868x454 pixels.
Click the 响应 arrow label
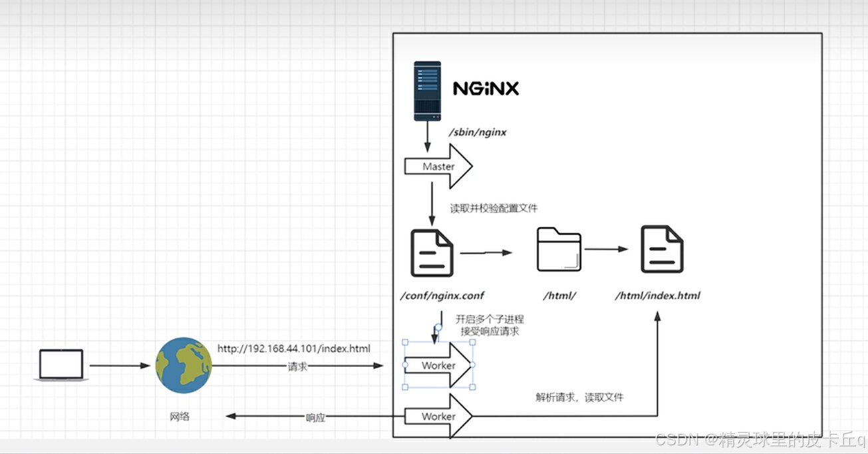(x=315, y=417)
